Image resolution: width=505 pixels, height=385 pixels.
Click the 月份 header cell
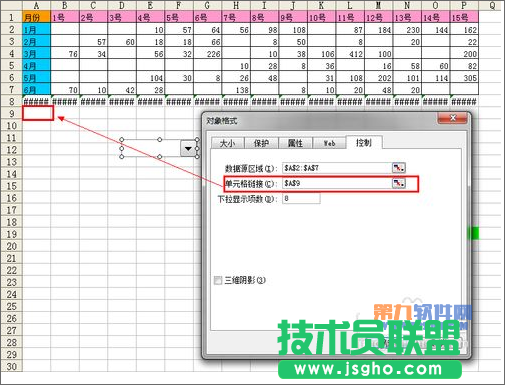36,17
